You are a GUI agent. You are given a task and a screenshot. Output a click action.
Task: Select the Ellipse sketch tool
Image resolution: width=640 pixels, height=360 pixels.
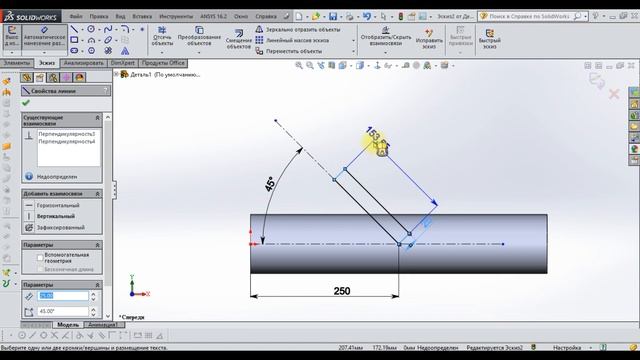click(x=108, y=40)
